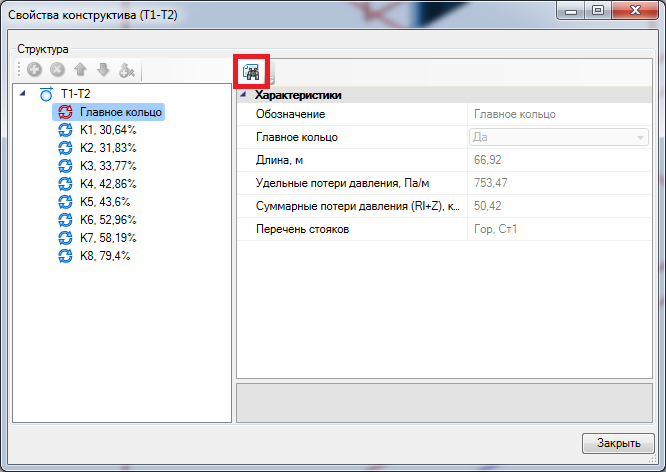Screen dimensions: 666x472
Task: Click the delete element cross icon
Action: pyautogui.click(x=57, y=71)
